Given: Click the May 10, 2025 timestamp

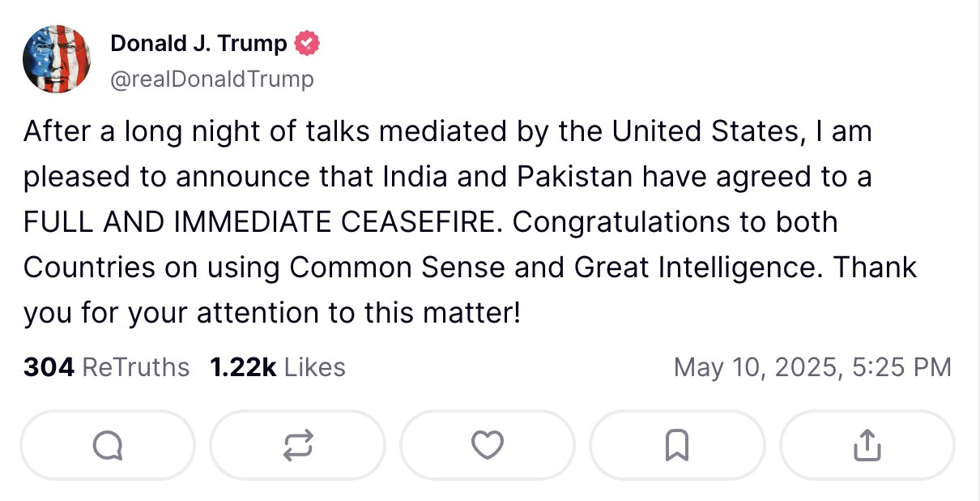Looking at the screenshot, I should coord(812,367).
